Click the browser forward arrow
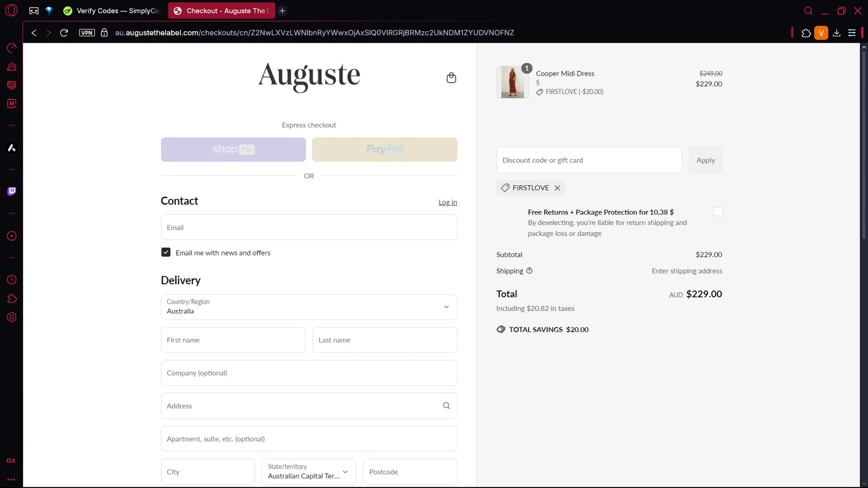 coord(49,33)
